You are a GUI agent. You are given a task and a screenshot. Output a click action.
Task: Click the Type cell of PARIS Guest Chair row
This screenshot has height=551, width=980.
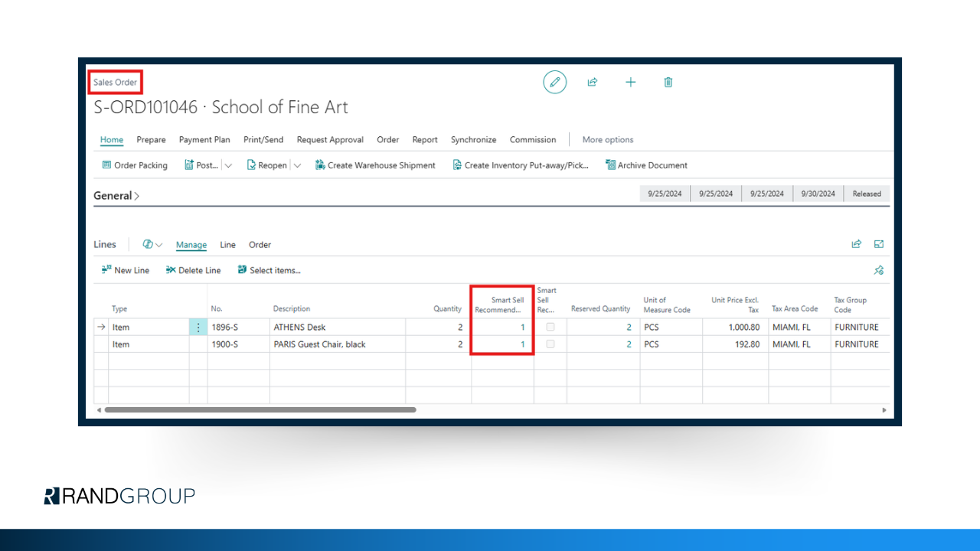point(149,344)
